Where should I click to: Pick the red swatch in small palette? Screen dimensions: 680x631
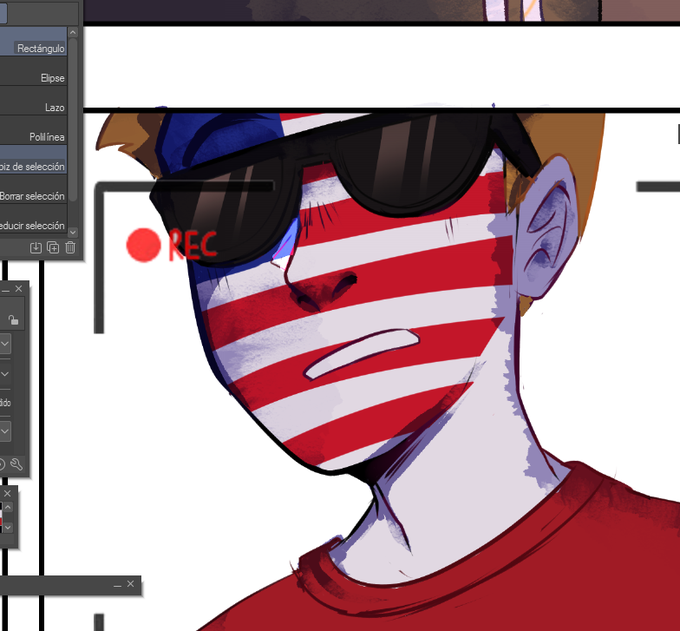1,520
